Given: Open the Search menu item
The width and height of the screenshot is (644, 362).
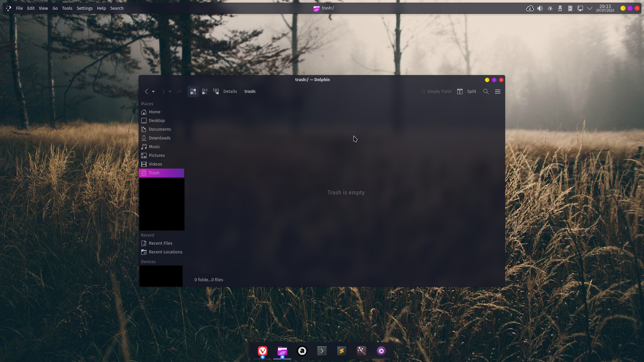Looking at the screenshot, I should (x=117, y=8).
